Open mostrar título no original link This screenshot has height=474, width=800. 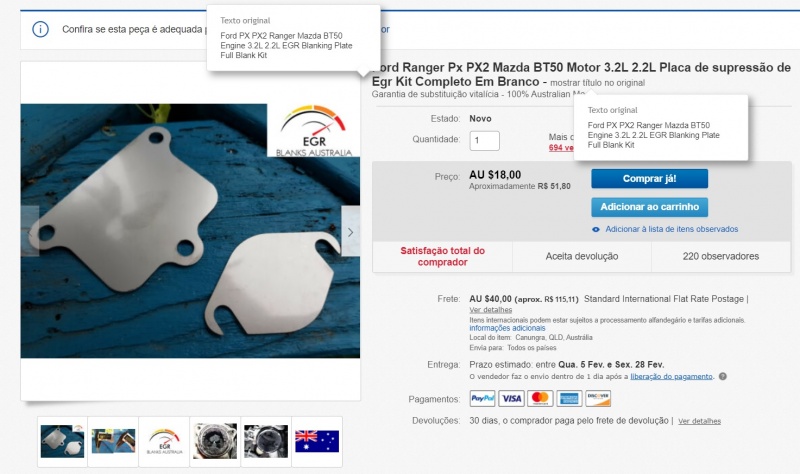[597, 83]
